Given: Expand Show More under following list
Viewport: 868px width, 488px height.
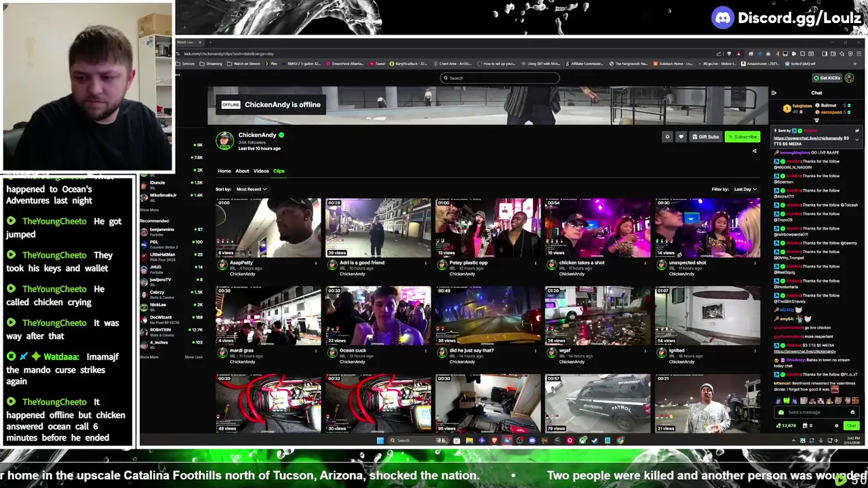Looking at the screenshot, I should click(149, 210).
